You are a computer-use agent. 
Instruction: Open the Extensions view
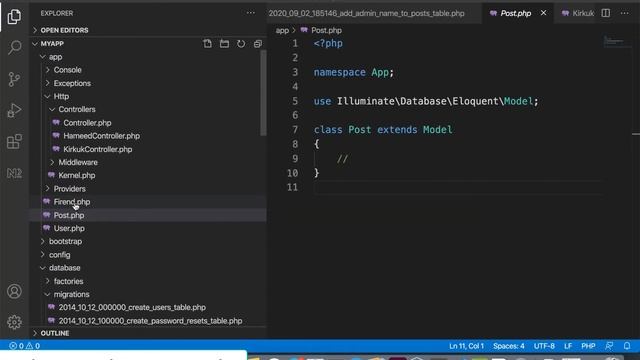coord(14,142)
